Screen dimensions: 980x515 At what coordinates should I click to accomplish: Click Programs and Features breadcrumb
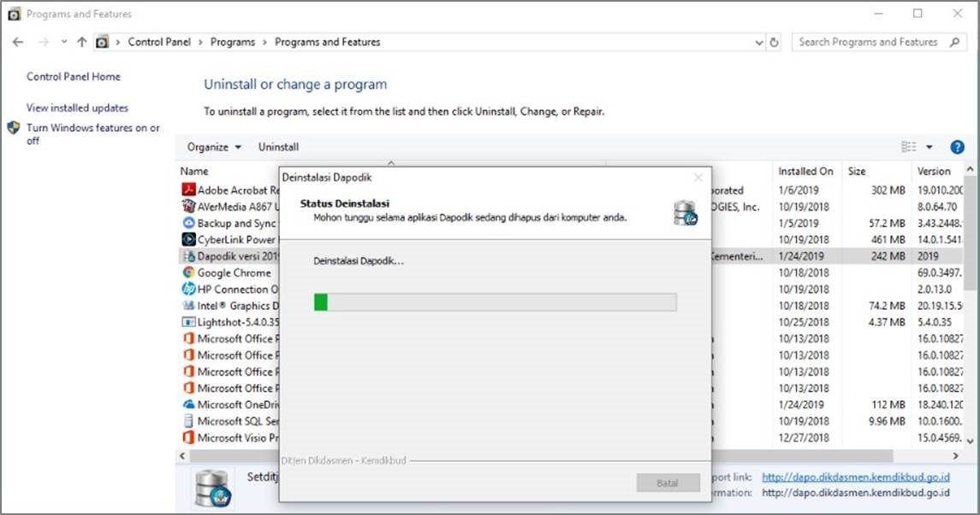(x=328, y=42)
